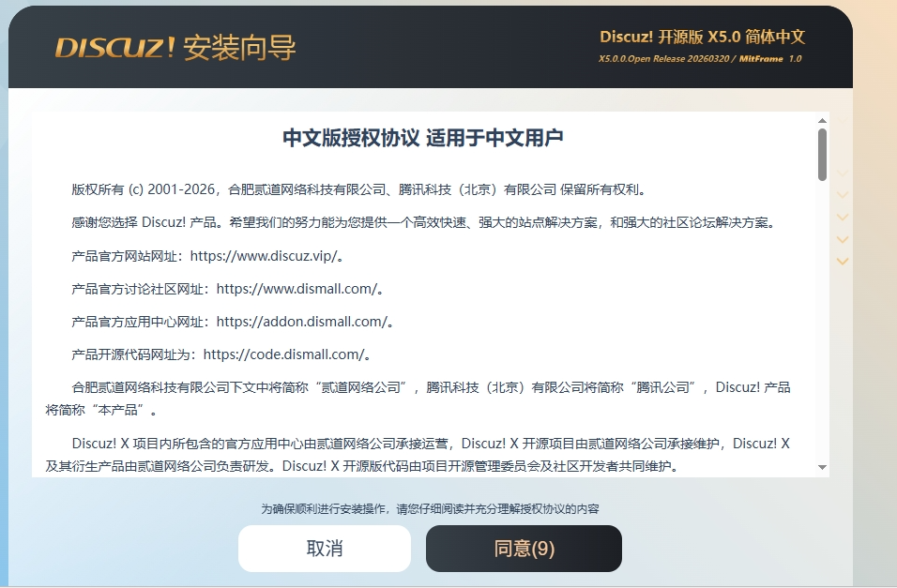The width and height of the screenshot is (897, 588).
Task: Click the scrollbar thumb in license panel
Action: (x=822, y=154)
